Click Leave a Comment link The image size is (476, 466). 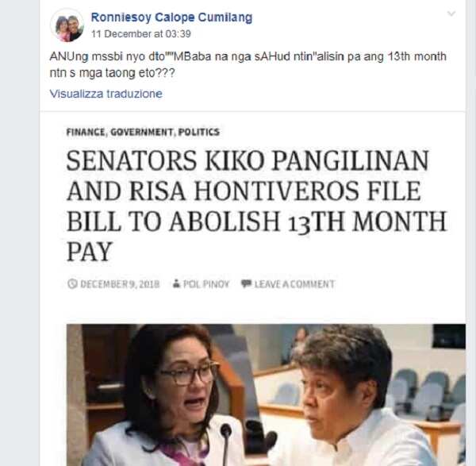click(294, 284)
